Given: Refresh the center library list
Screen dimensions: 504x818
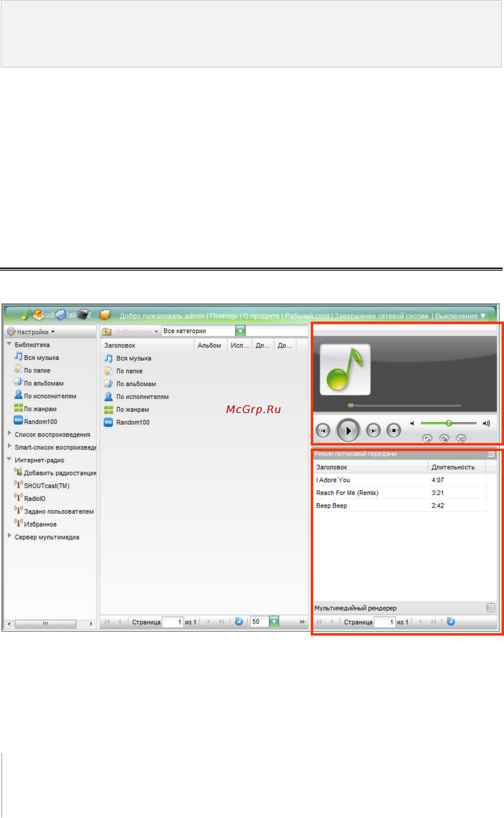Looking at the screenshot, I should [x=239, y=622].
